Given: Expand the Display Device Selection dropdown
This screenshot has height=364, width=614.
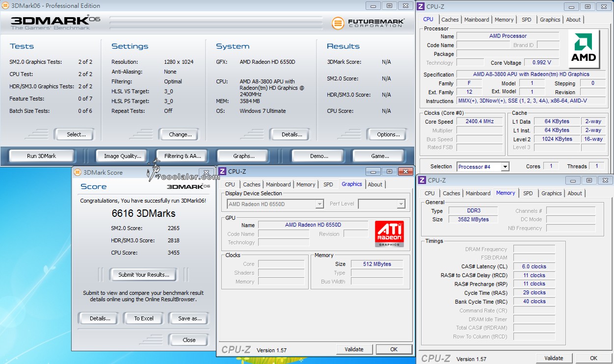Looking at the screenshot, I should point(320,204).
